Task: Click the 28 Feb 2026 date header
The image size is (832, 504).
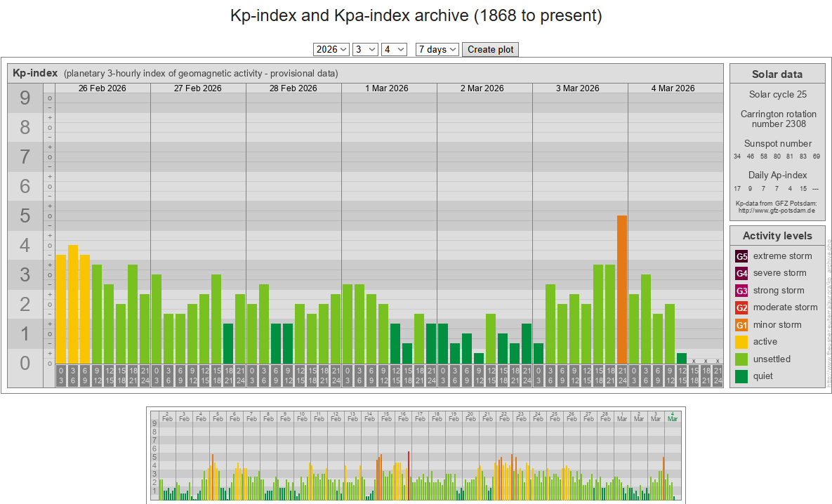Action: click(293, 88)
